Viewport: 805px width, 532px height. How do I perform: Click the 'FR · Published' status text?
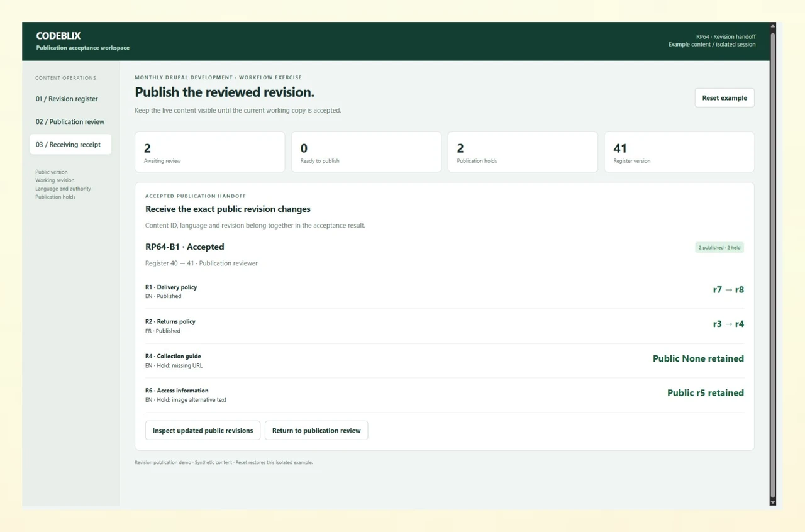tap(163, 331)
